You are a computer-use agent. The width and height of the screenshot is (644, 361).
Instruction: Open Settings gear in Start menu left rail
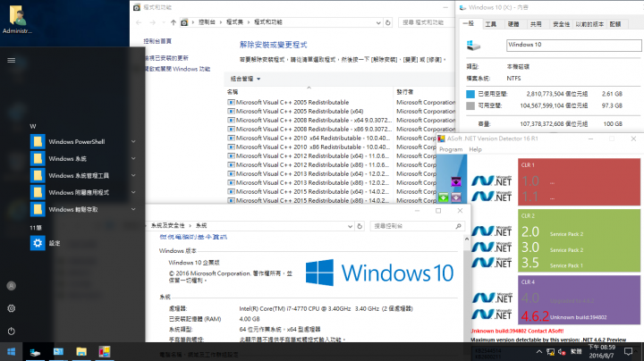[x=12, y=308]
